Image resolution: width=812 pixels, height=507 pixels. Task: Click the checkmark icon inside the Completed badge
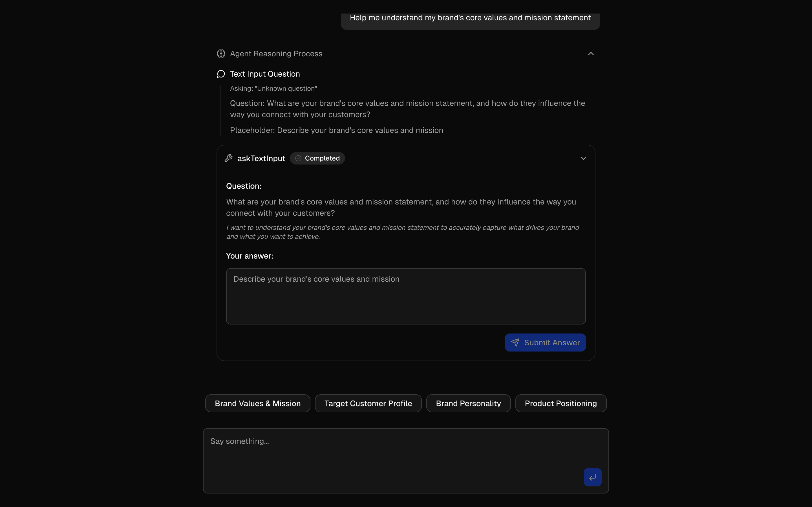click(x=298, y=158)
